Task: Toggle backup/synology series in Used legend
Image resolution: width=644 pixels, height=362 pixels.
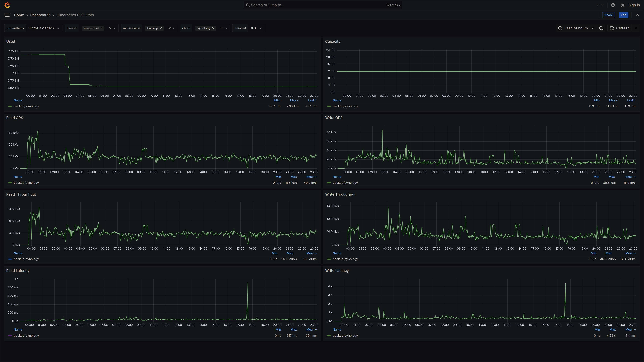Action: [26, 106]
